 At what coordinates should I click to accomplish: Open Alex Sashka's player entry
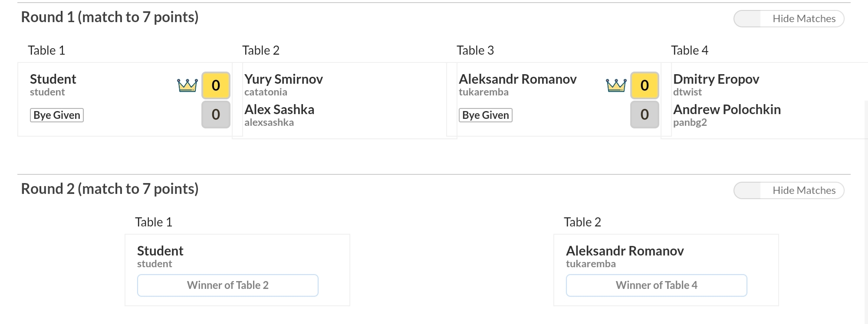pyautogui.click(x=279, y=115)
